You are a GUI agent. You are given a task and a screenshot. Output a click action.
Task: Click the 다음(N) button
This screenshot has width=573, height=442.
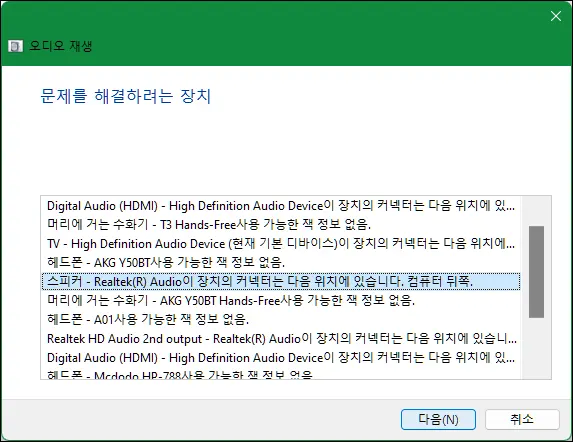tap(438, 419)
